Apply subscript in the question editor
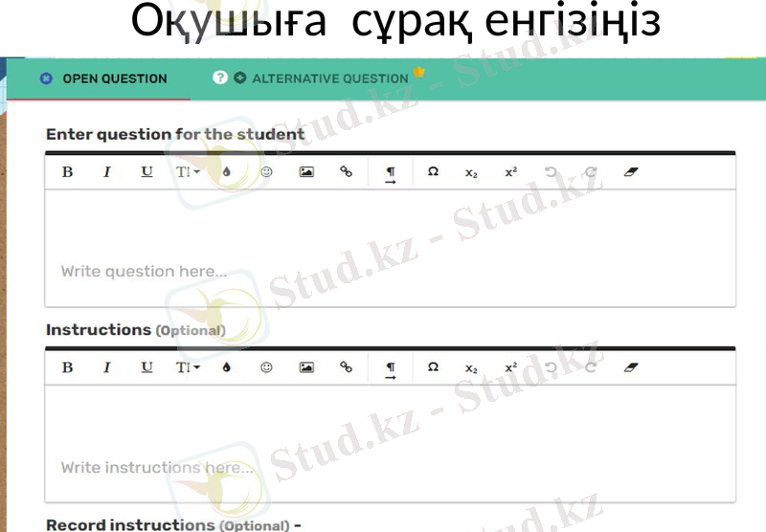 click(471, 173)
